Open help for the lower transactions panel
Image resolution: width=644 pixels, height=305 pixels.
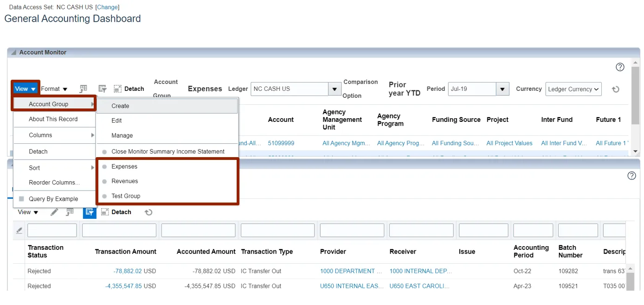[x=631, y=176]
